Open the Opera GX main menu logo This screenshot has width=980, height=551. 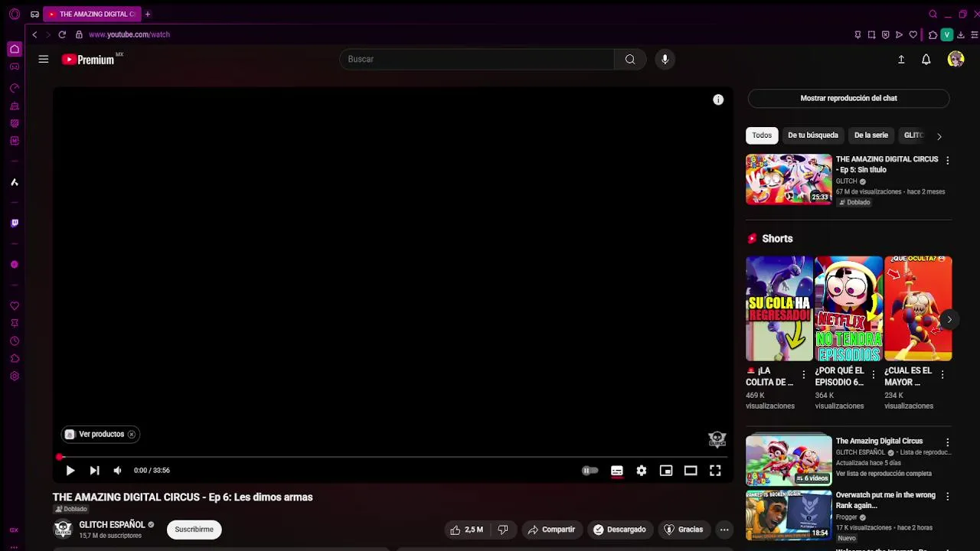[14, 14]
